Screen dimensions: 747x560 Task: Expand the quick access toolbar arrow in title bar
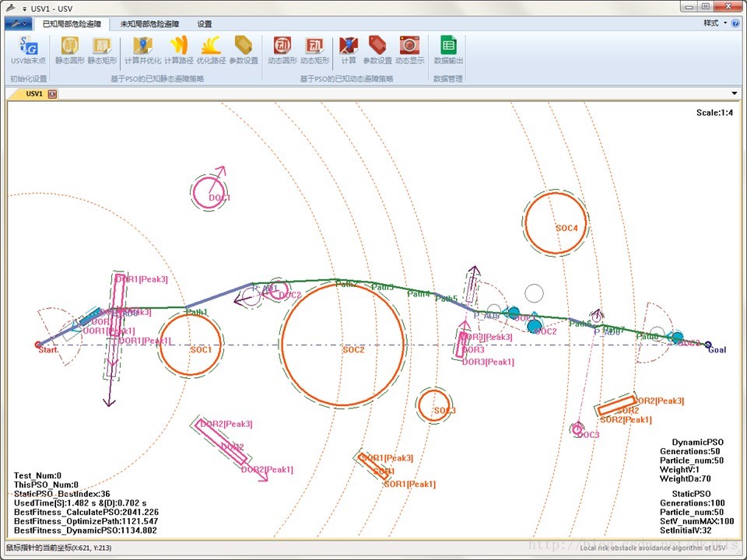(24, 9)
